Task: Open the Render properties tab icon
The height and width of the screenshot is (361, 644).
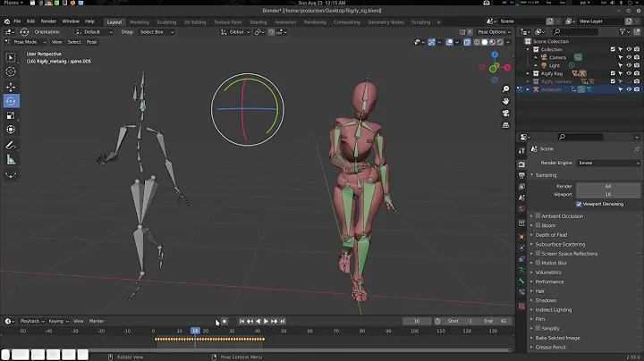Action: click(521, 164)
